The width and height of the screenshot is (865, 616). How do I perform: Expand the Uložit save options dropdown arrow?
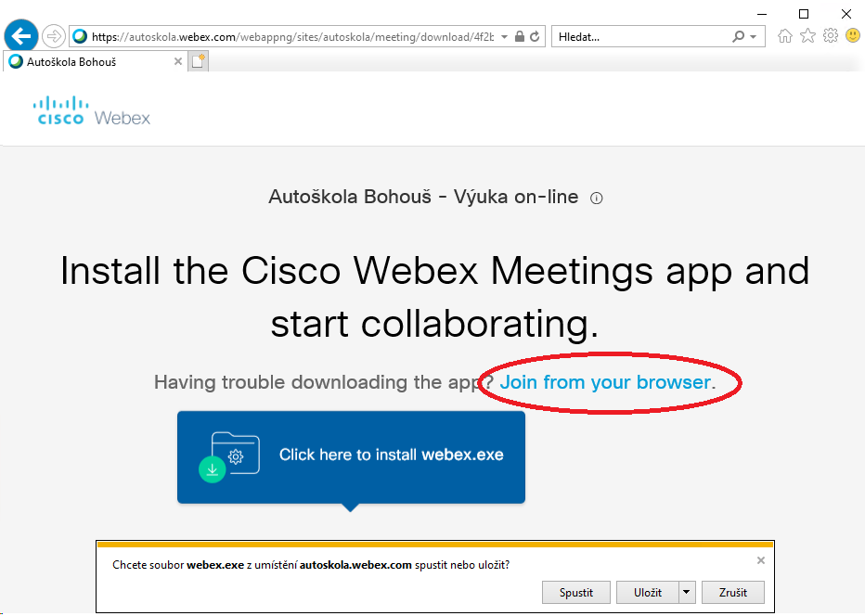click(687, 593)
